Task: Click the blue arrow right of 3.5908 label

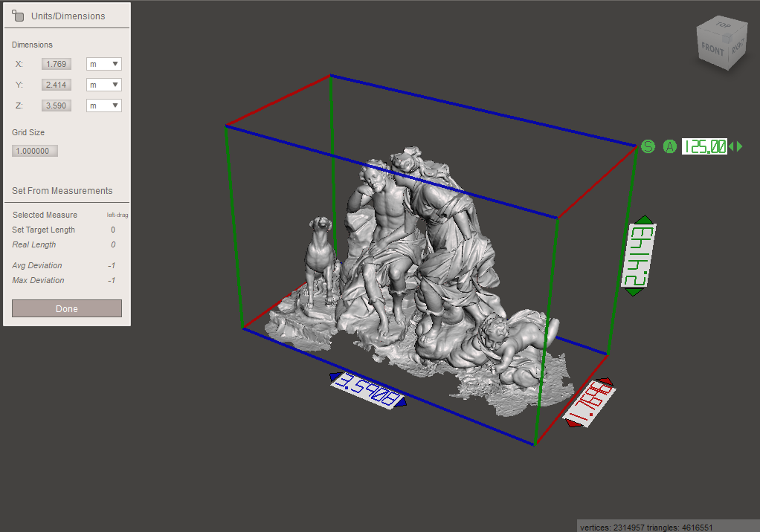Action: (x=401, y=403)
